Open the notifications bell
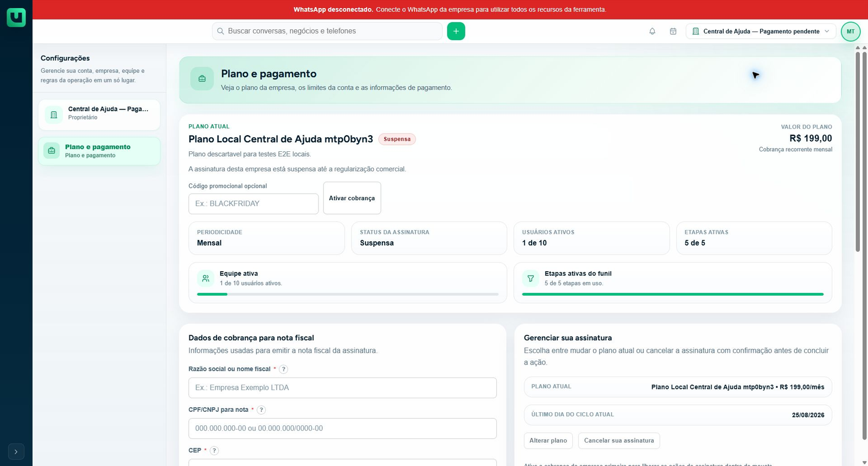 [652, 31]
